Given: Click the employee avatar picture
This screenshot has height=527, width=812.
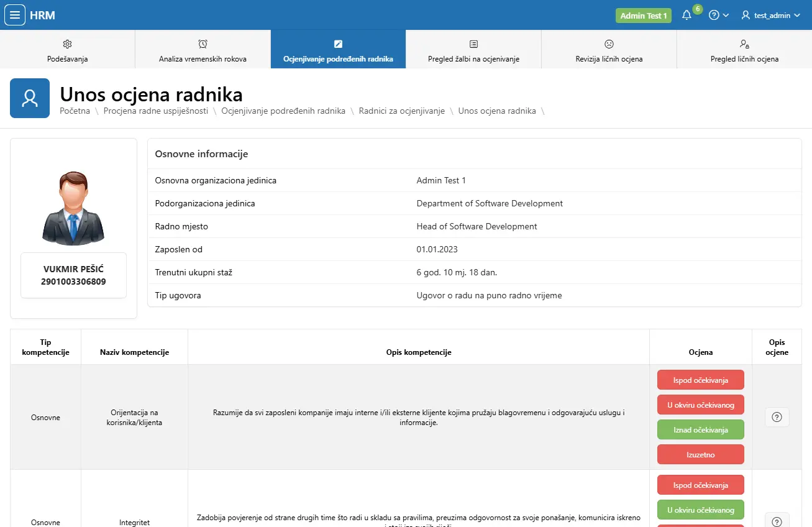Looking at the screenshot, I should [x=73, y=208].
